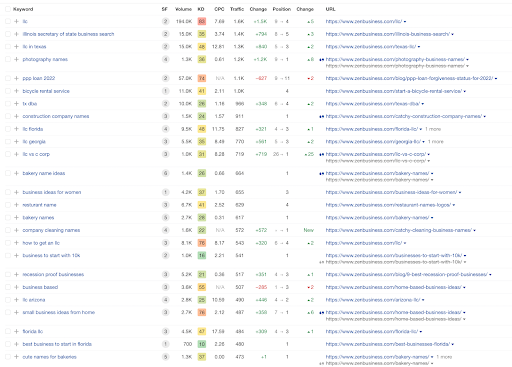Expand the plus icon next to 'photography names'
The width and height of the screenshot is (512, 367).
tap(16, 59)
